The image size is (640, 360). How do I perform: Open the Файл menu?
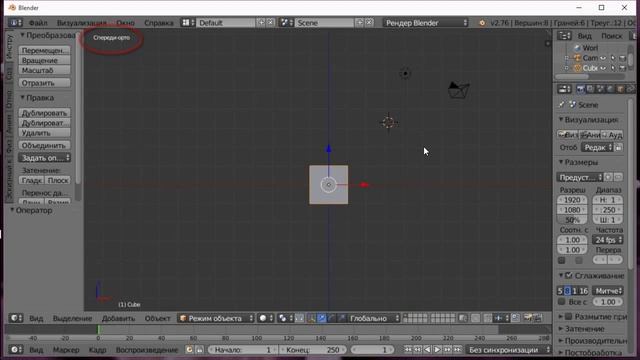(38, 23)
